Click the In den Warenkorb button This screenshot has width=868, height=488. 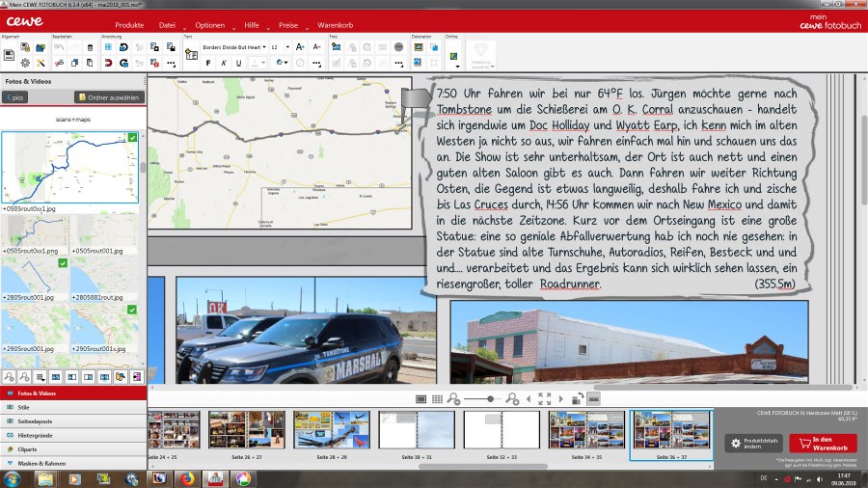(823, 443)
